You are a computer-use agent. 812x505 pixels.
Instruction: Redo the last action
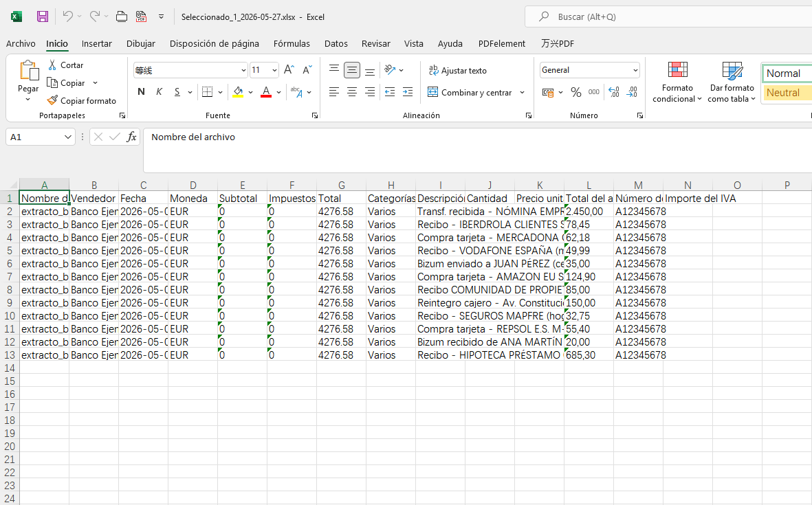coord(94,16)
